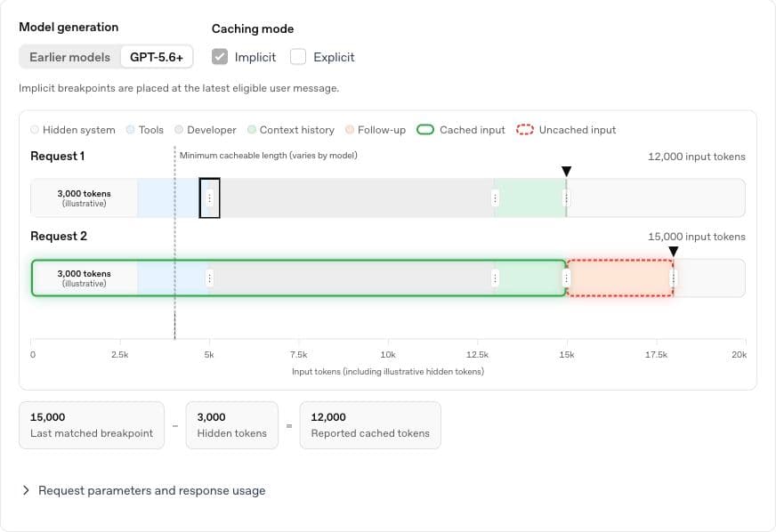Viewport: 776px width, 532px height.
Task: Click Request 1 breakpoint triangle marker
Action: tap(566, 171)
